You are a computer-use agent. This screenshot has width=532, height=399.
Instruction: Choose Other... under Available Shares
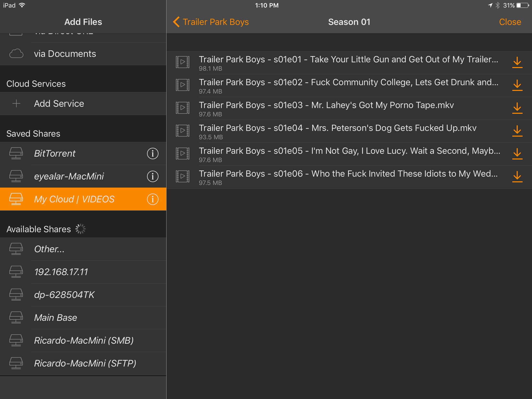(49, 249)
